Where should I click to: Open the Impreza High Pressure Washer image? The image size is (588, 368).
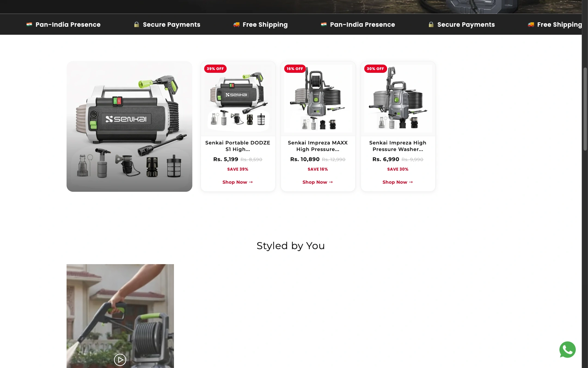(x=398, y=99)
